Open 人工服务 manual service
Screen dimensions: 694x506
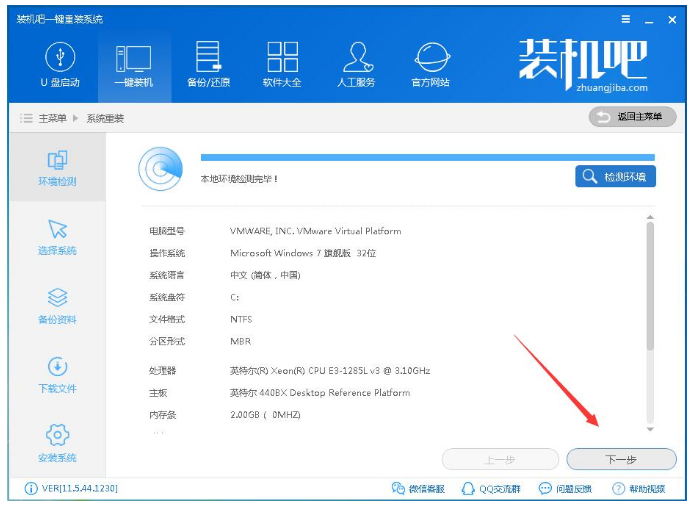(357, 65)
